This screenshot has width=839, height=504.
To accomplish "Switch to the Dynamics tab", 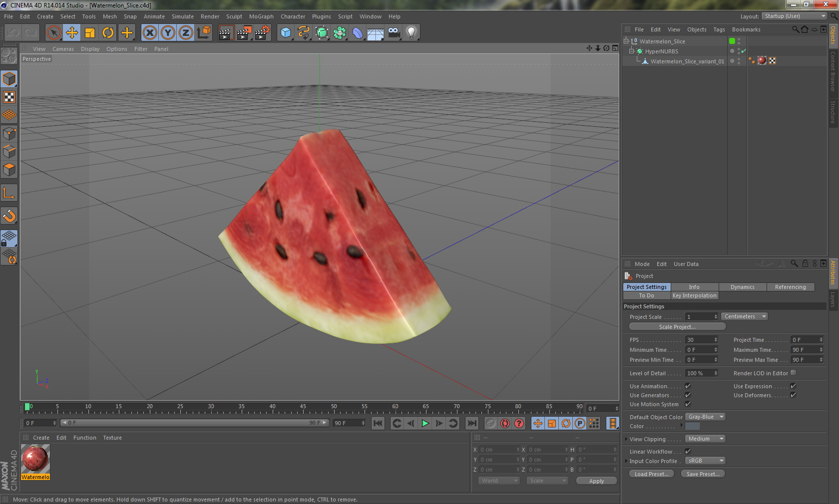I will 743,287.
